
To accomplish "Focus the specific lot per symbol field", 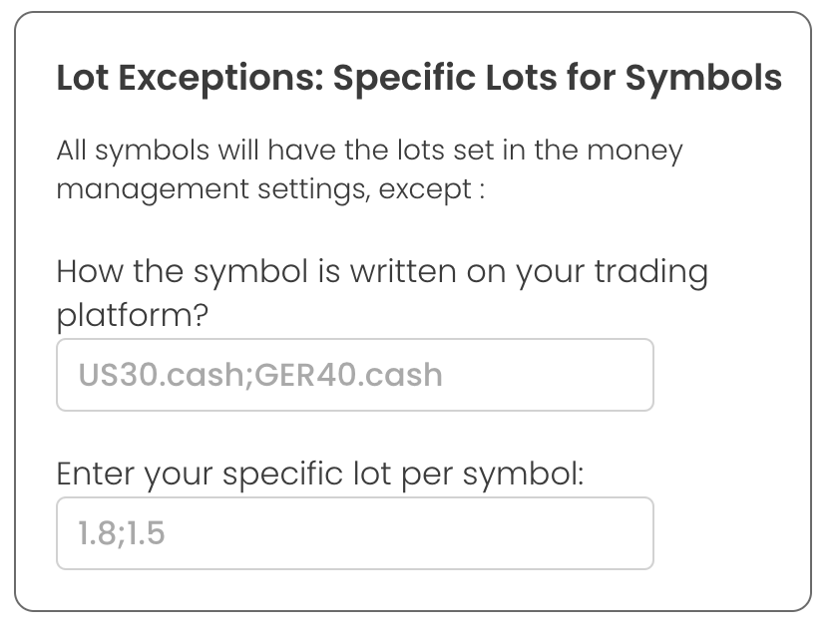I will pyautogui.click(x=354, y=533).
